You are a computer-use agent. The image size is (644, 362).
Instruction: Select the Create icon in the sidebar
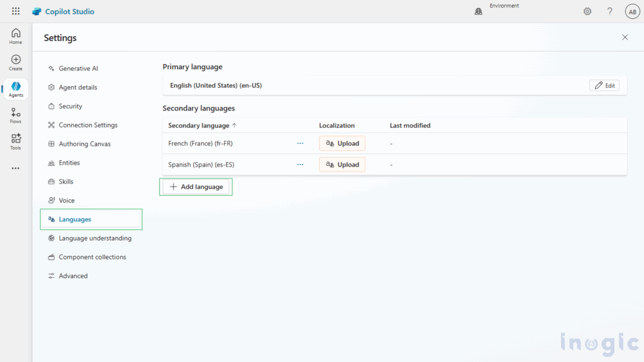[15, 62]
